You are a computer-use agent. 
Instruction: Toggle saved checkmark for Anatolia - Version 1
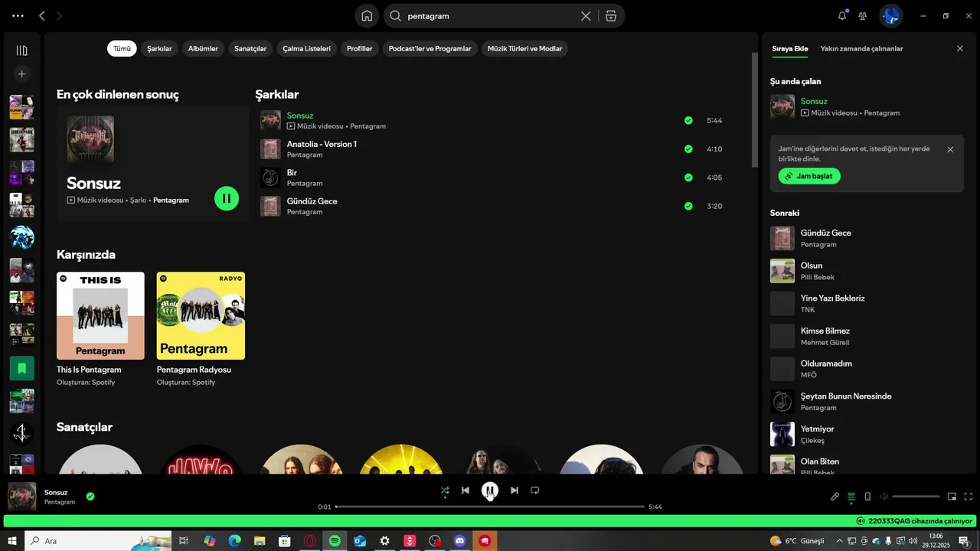point(688,148)
